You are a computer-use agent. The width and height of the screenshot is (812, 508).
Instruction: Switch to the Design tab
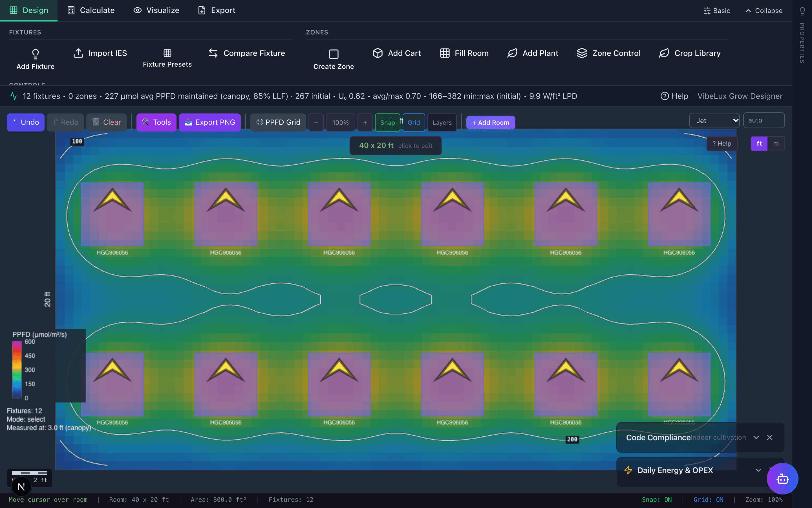pyautogui.click(x=29, y=10)
